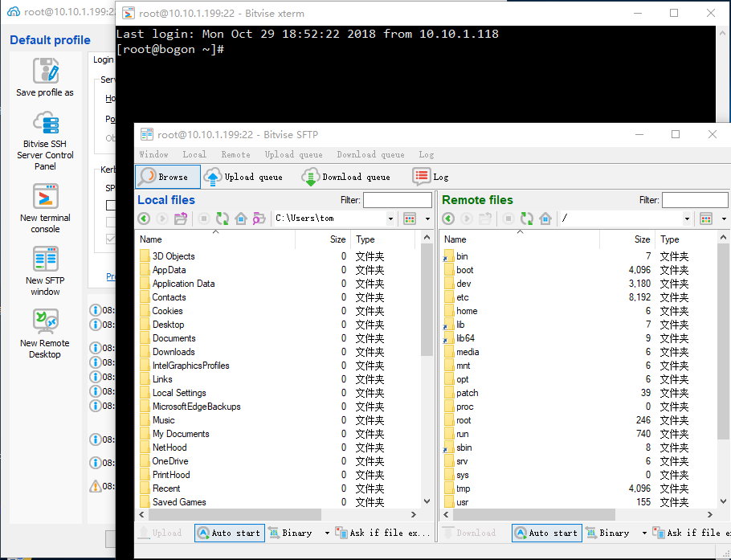Select the Music folder in Local files
731x560 pixels.
(163, 420)
